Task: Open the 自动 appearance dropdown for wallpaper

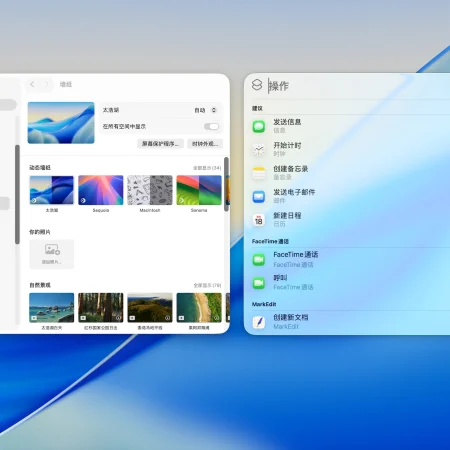Action: (206, 110)
